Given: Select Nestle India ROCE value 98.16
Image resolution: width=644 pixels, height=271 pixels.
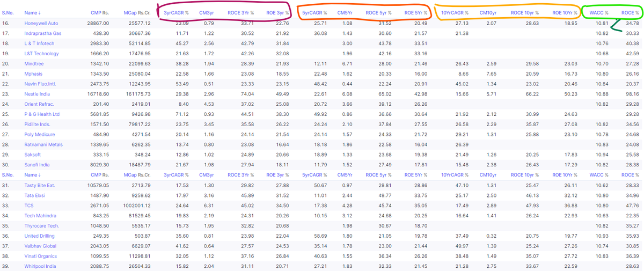Looking at the screenshot, I should pos(632,94).
